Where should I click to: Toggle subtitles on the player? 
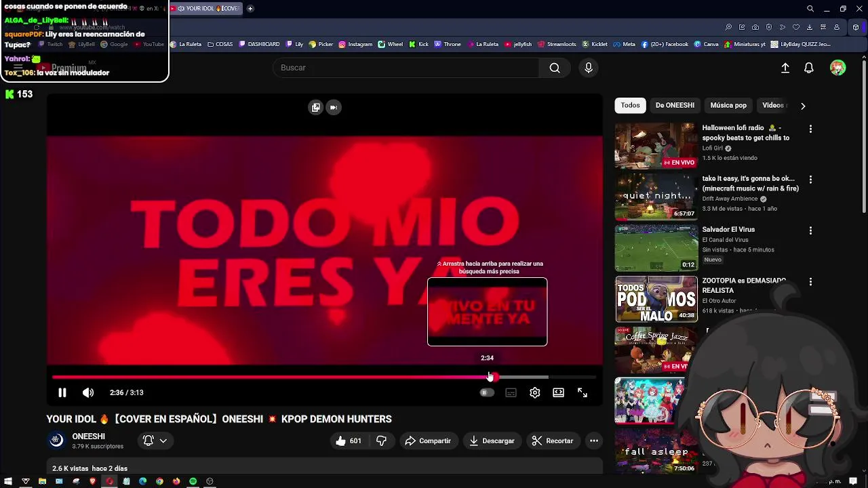pos(511,392)
